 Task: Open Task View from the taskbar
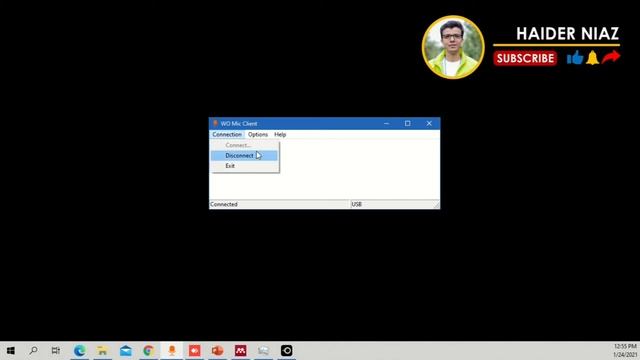56,351
